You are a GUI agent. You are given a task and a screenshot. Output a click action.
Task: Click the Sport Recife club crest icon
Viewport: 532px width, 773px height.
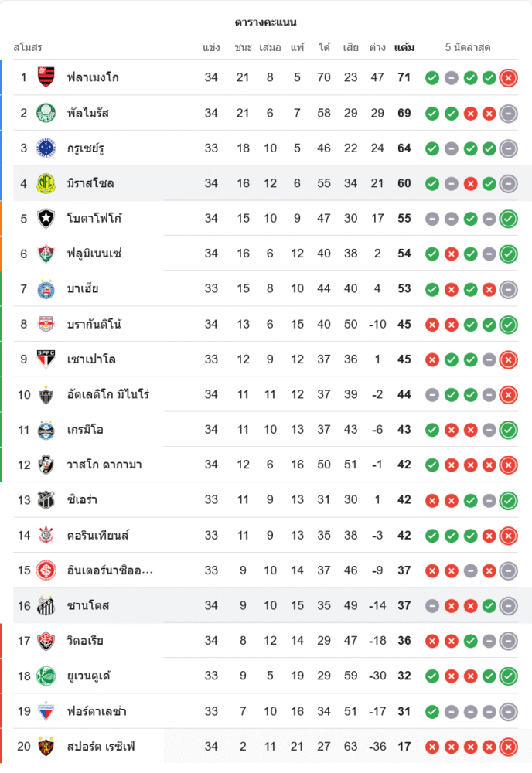46,747
